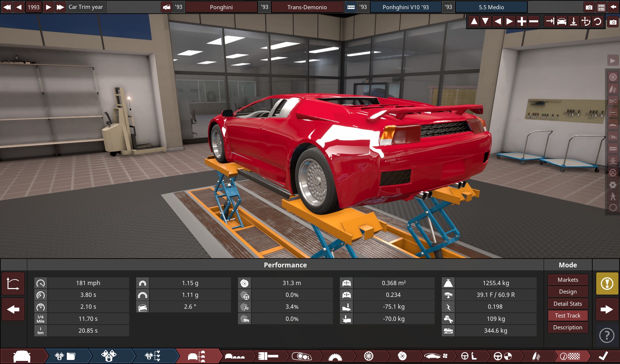Select the Test Track mode
The height and width of the screenshot is (364, 620).
point(568,315)
